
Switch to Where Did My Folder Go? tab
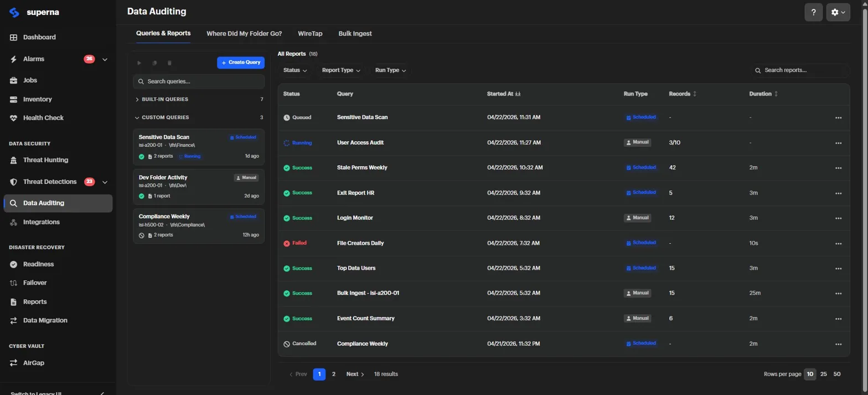point(244,33)
